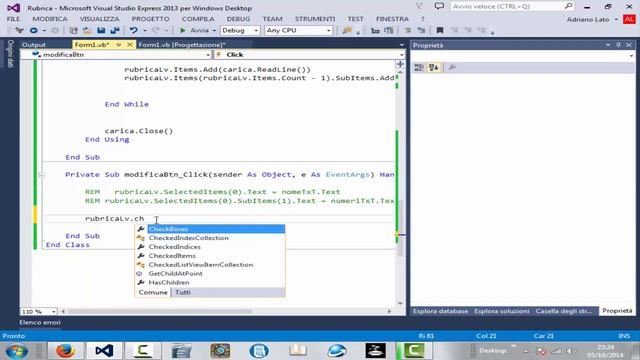The width and height of the screenshot is (640, 360).
Task: Collapse the modificaBtn_Click Sub outline
Action: [x=41, y=175]
